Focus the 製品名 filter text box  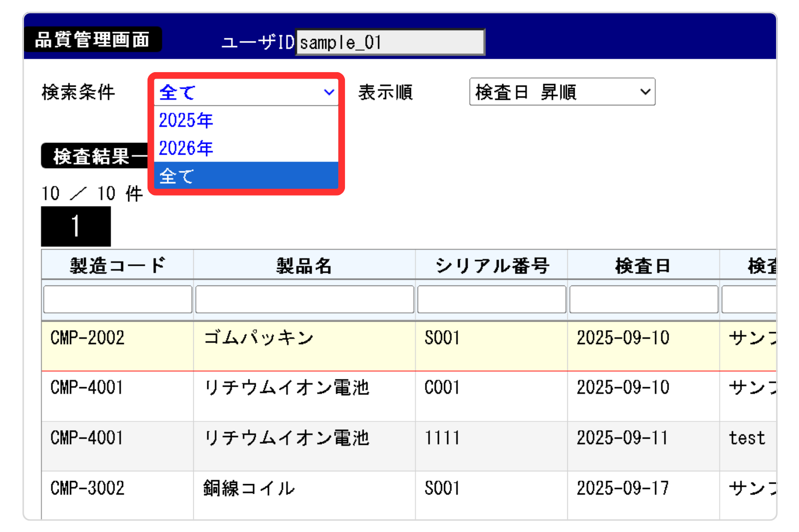point(304,299)
